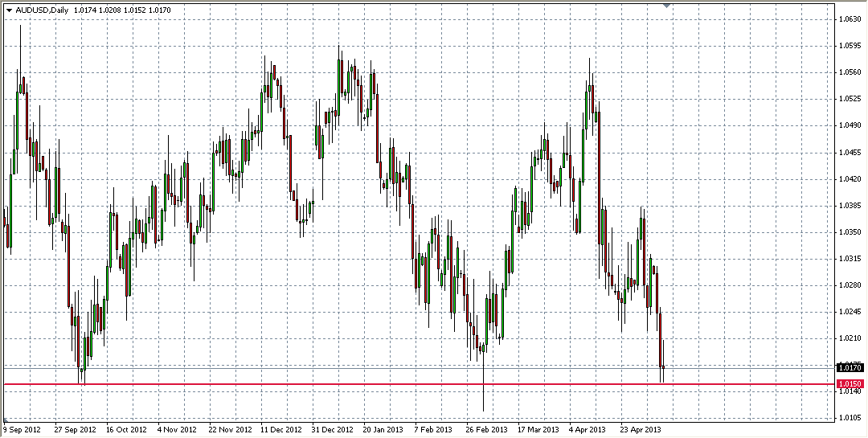Click the 4 Apr 2013 date label
Screen dimensions: 868x438
click(x=588, y=429)
